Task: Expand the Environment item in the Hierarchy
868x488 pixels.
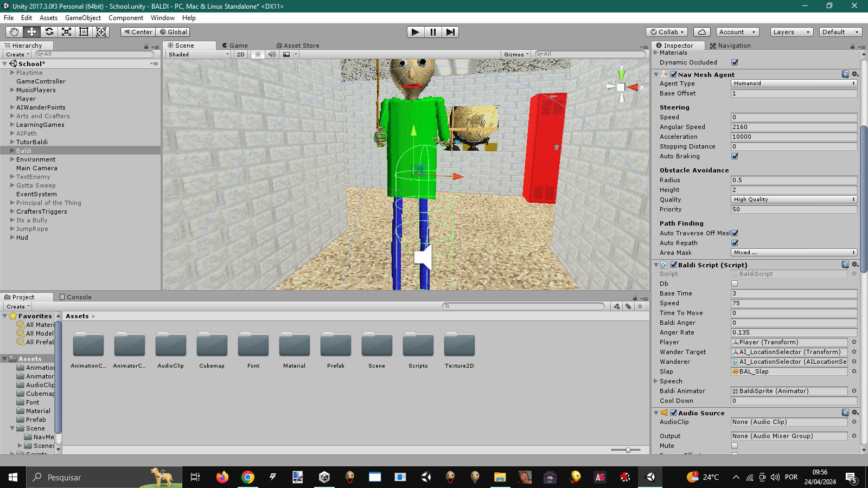Action: point(12,159)
